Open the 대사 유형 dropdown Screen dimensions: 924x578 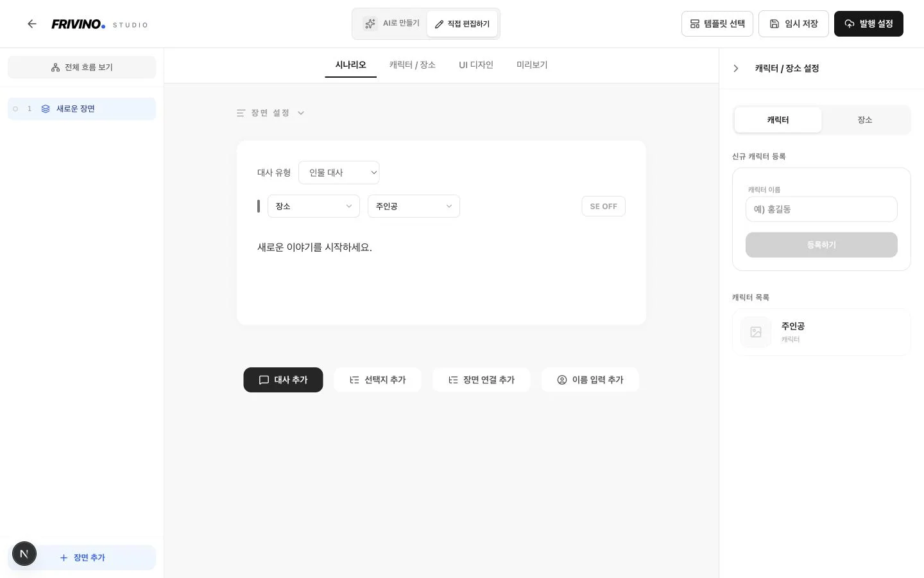tap(339, 172)
